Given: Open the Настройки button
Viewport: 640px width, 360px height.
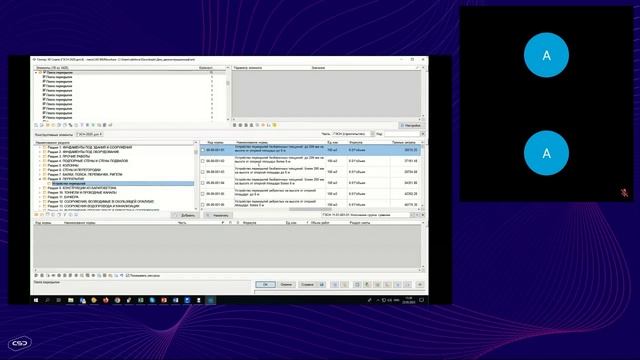Looking at the screenshot, I should [x=410, y=125].
